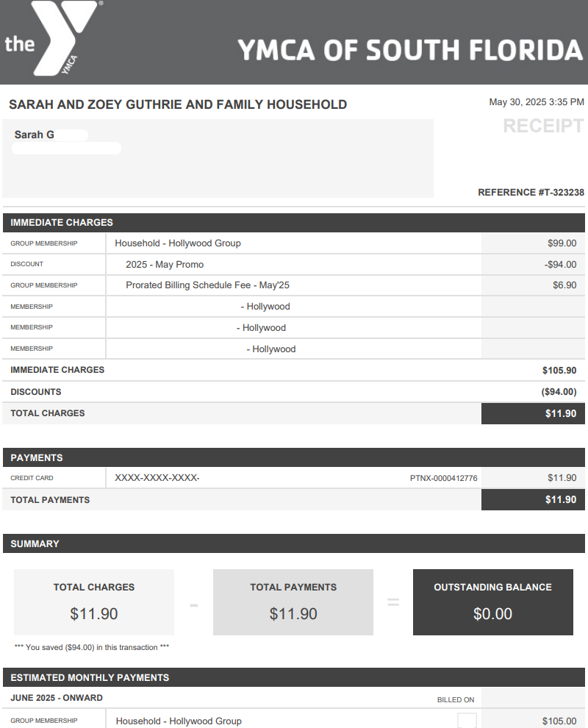The width and height of the screenshot is (588, 728).
Task: Select the Guthrie family household heading
Action: click(178, 104)
